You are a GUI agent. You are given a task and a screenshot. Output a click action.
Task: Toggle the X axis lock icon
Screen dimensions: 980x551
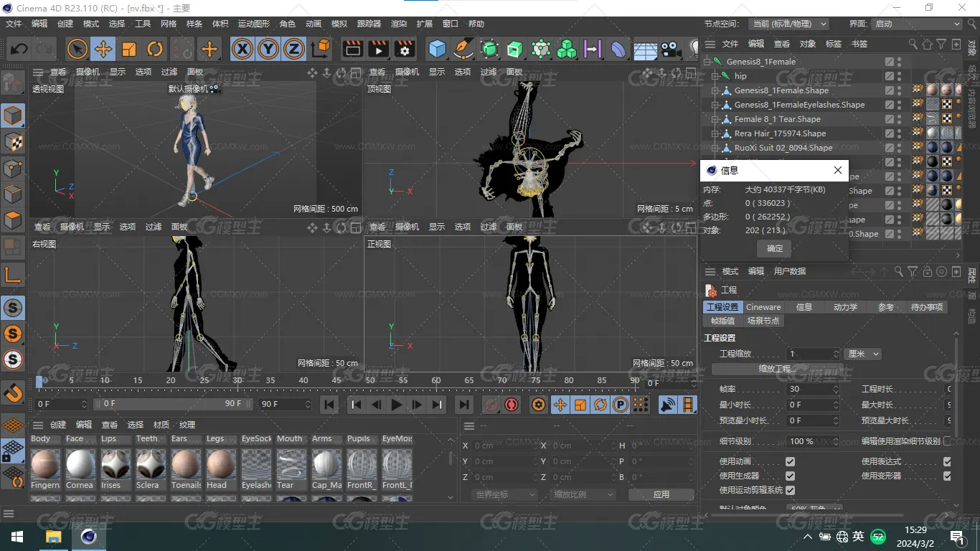(242, 49)
